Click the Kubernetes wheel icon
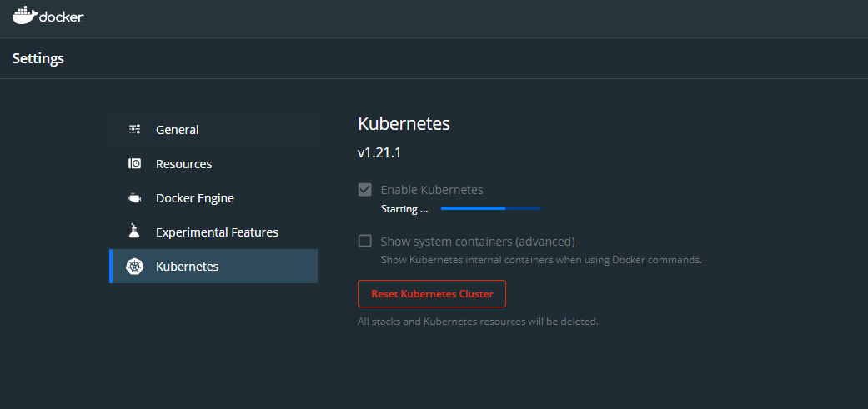 point(134,267)
